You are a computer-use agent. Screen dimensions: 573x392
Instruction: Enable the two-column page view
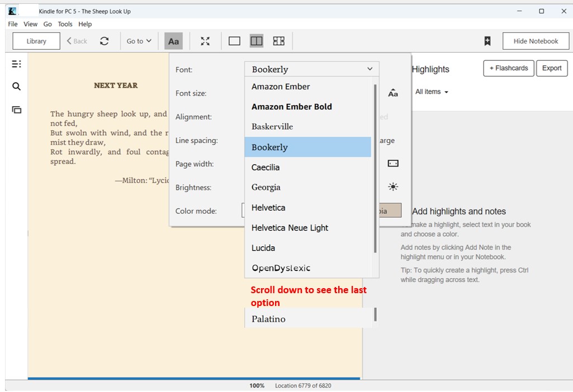tap(256, 40)
